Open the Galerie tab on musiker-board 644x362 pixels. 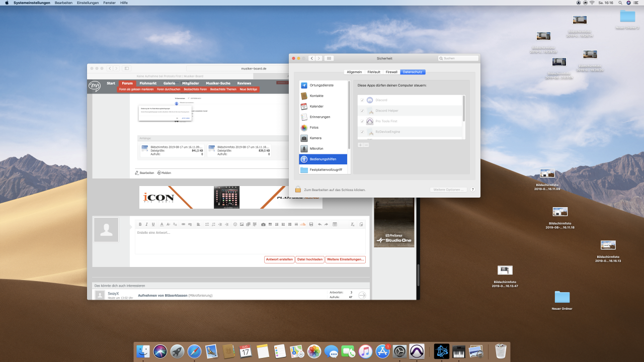click(x=170, y=83)
